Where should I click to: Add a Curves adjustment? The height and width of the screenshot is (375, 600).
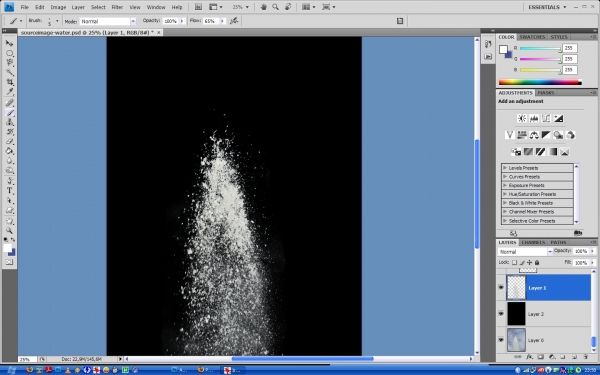coord(546,118)
